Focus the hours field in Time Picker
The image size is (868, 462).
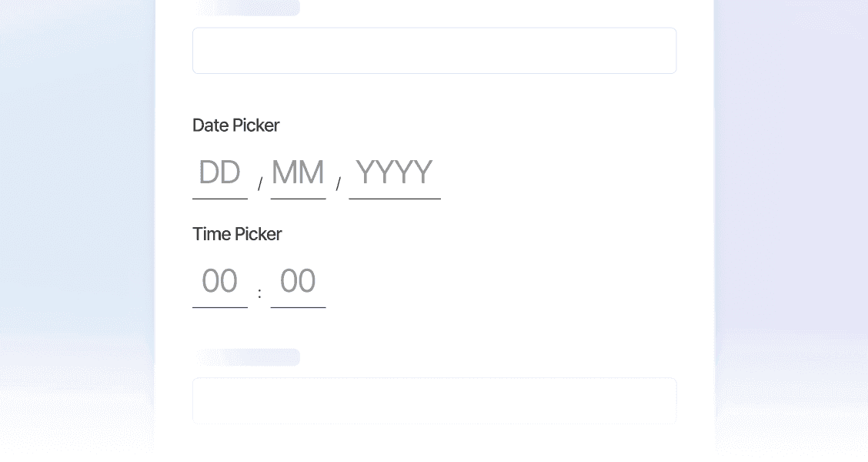[x=220, y=282]
